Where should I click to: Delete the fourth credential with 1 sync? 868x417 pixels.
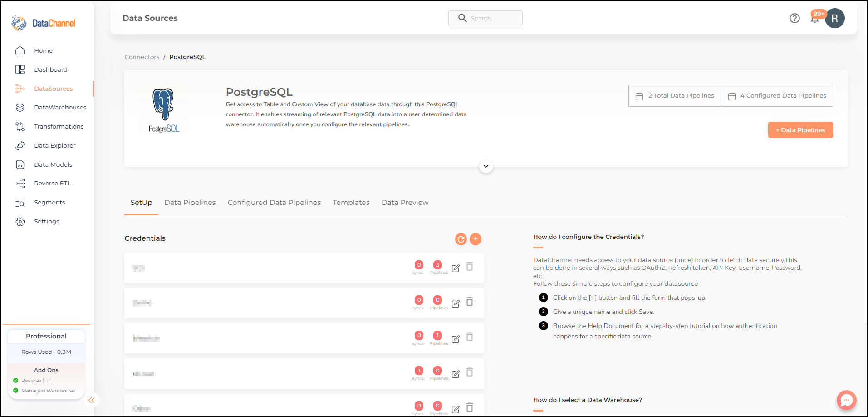[470, 372]
